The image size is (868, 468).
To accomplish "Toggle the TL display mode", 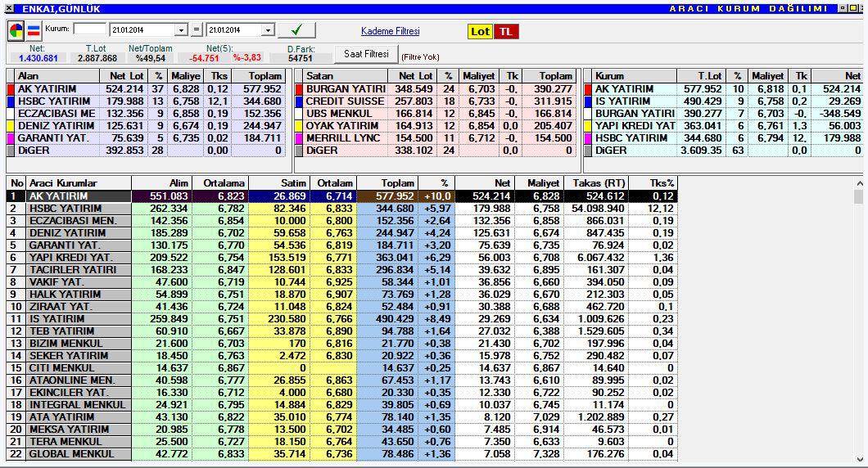I will pos(506,32).
